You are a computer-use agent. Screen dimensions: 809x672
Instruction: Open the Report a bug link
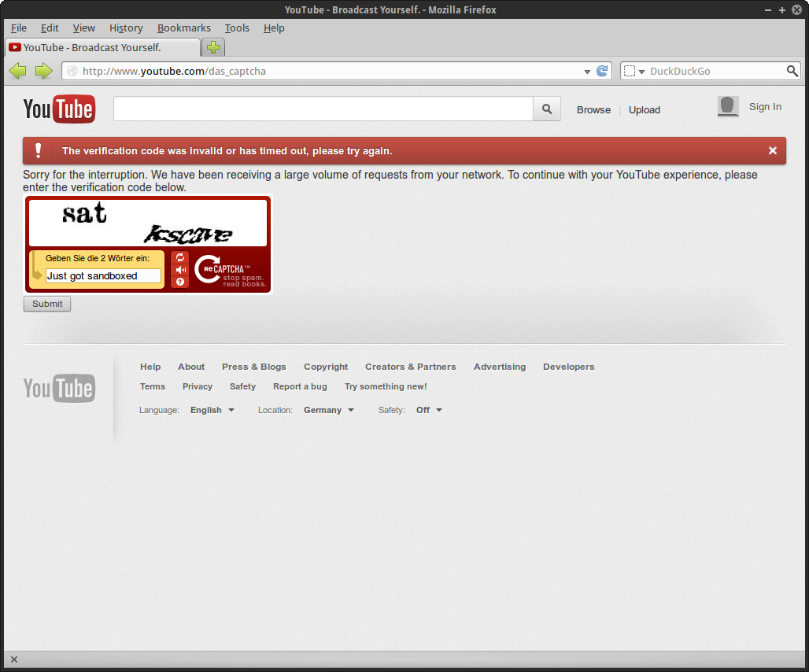(300, 386)
